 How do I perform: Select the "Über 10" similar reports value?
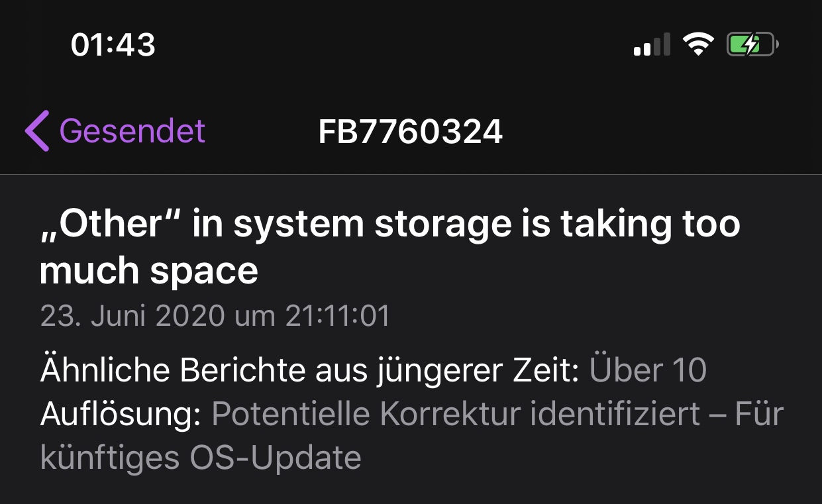click(x=648, y=370)
